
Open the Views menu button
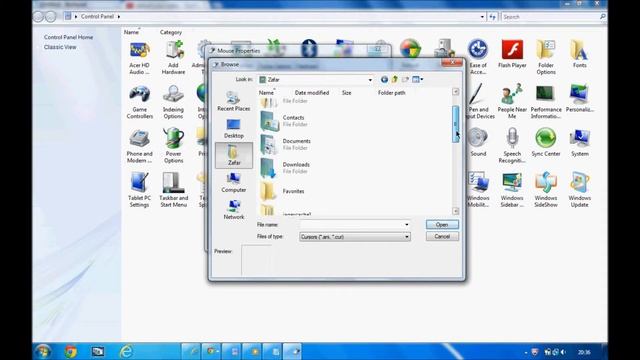pyautogui.click(x=417, y=80)
